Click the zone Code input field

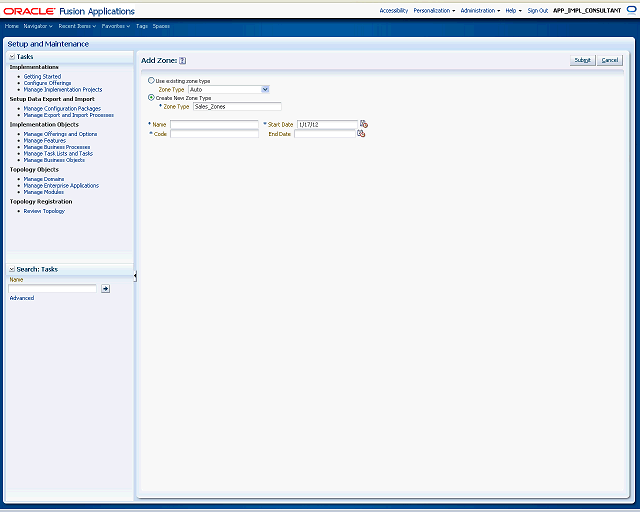(214, 134)
